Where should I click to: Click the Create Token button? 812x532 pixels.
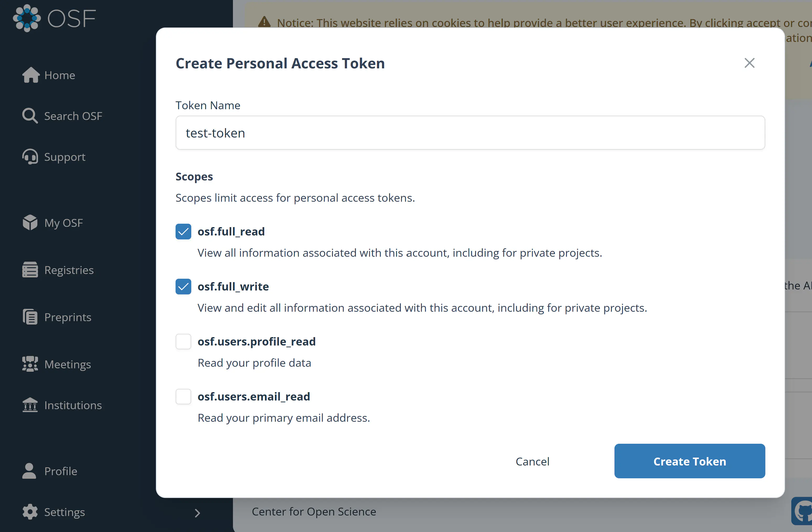[690, 461]
